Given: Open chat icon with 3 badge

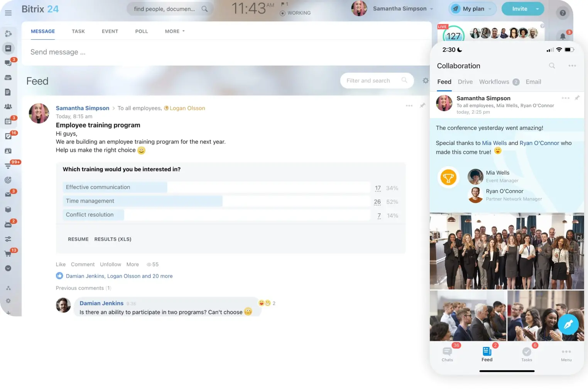Looking at the screenshot, I should 8,63.
